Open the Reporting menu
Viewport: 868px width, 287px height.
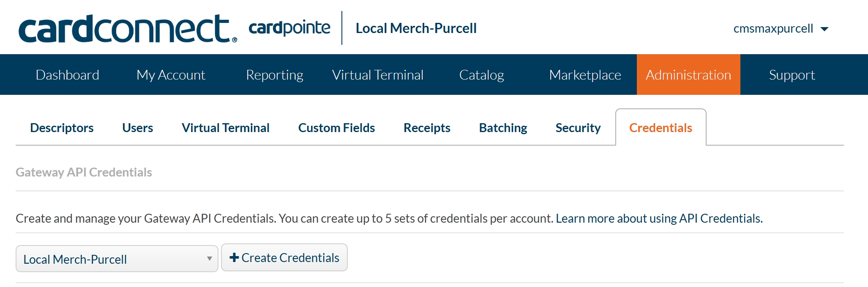click(275, 75)
